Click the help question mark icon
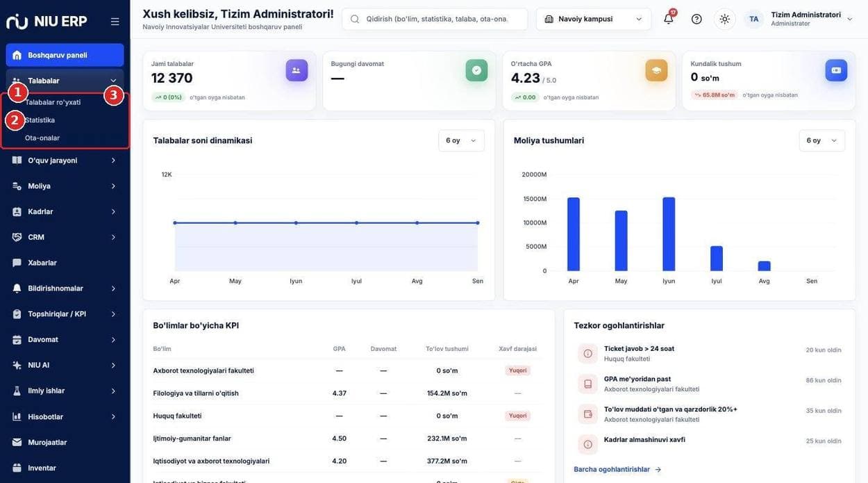This screenshot has height=483, width=868. point(696,19)
